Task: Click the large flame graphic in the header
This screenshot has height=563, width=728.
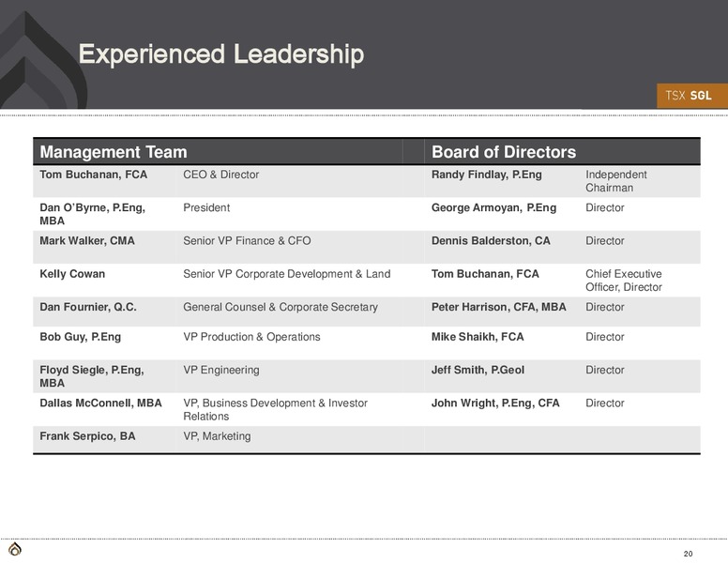Action: [x=43, y=59]
